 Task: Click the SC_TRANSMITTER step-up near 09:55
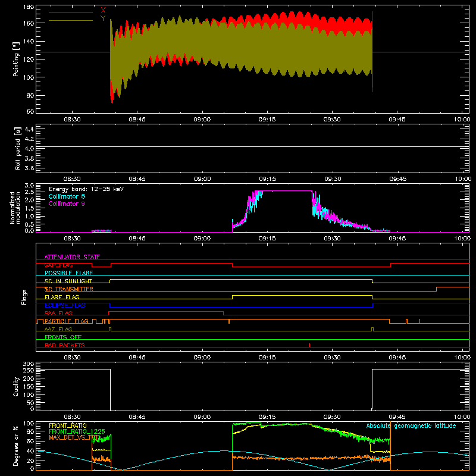(437, 289)
